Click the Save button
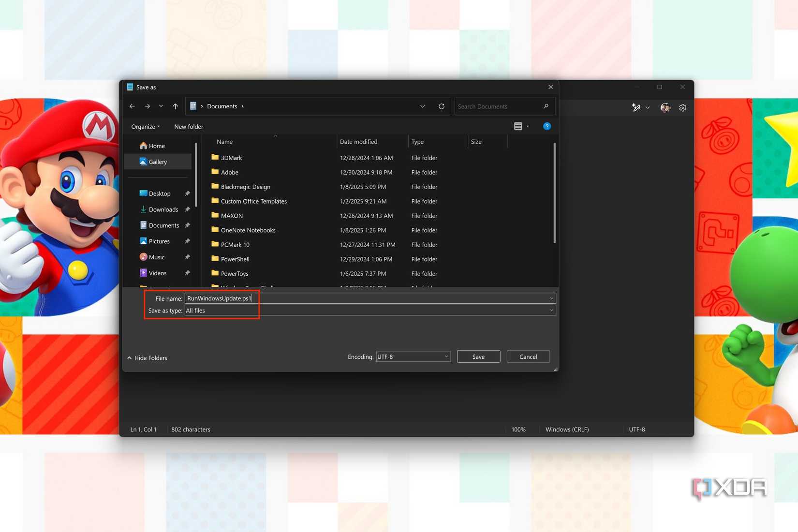The height and width of the screenshot is (532, 798). (479, 357)
